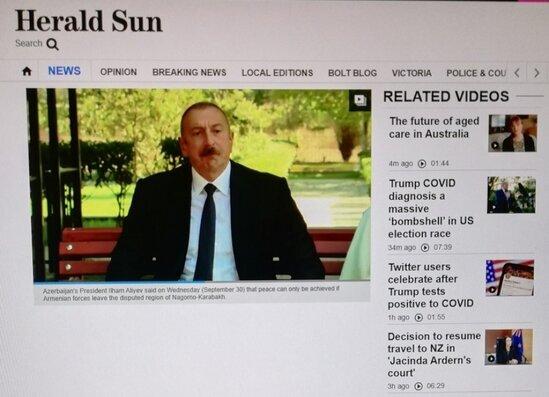Click play icon beside 07:39 duration

[425, 248]
